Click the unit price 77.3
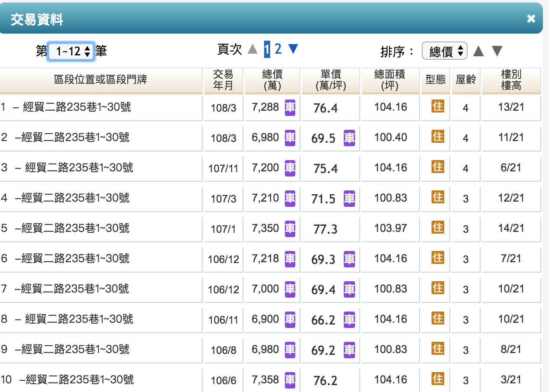Viewport: 549px width, 392px height. click(x=326, y=229)
